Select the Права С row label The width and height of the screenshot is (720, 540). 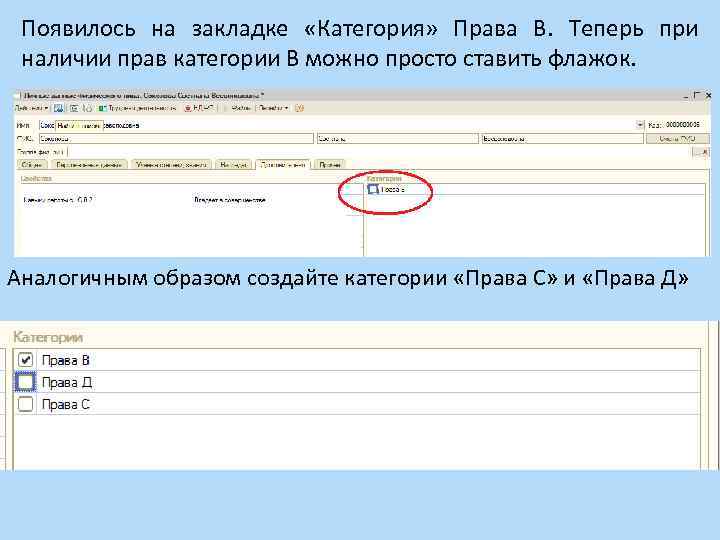(66, 404)
